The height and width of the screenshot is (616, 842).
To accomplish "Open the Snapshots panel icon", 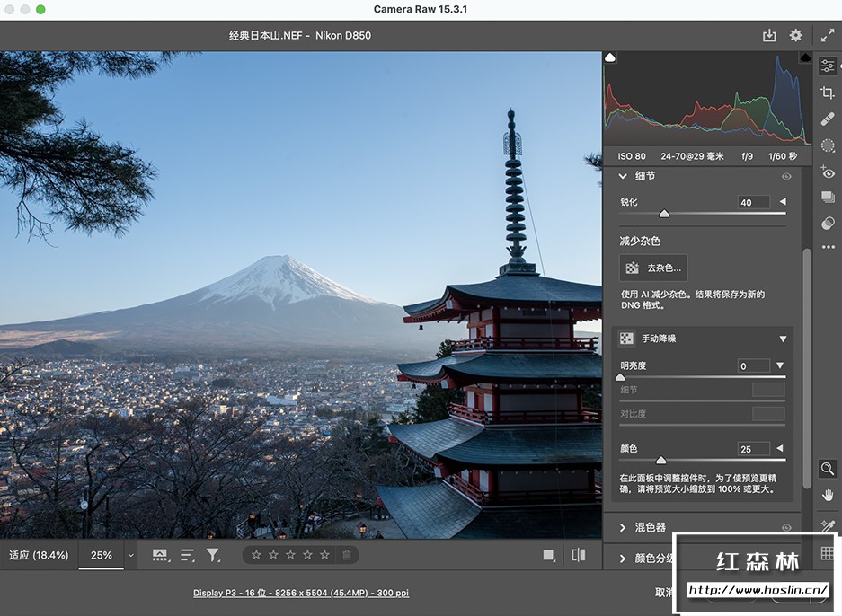I will [x=828, y=197].
